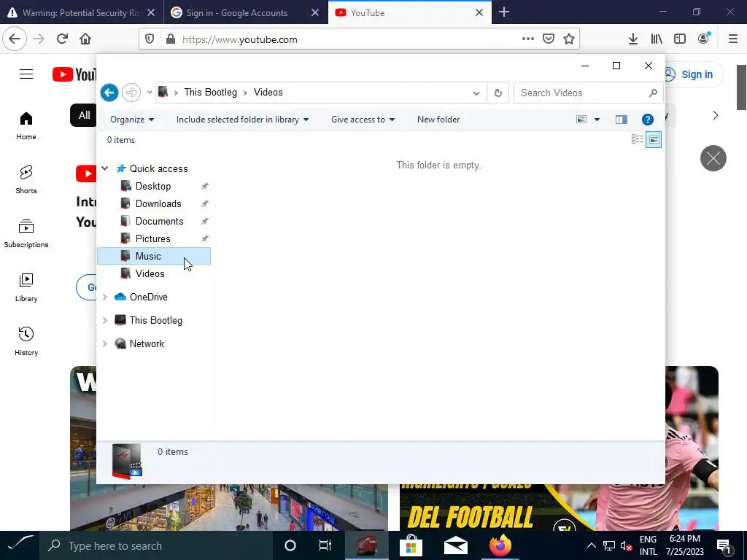Open Firefox account avatar icon
The image size is (747, 560).
704,39
